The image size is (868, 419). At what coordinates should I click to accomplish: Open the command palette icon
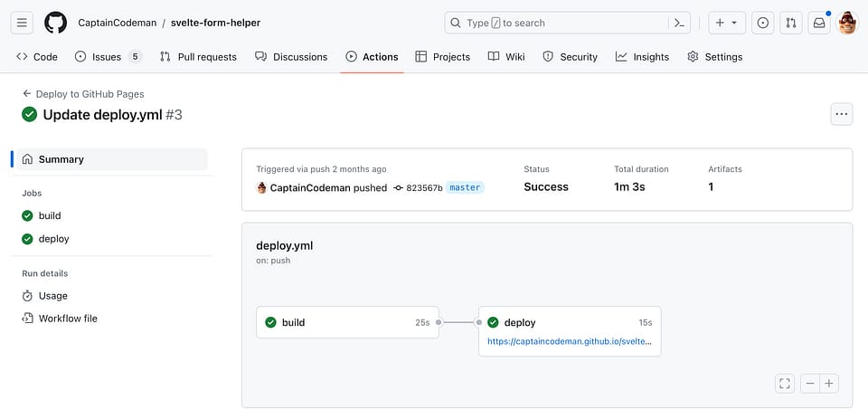(x=680, y=23)
